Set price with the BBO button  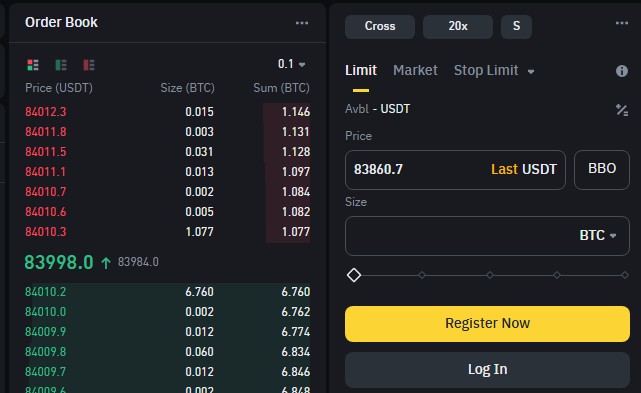point(602,170)
